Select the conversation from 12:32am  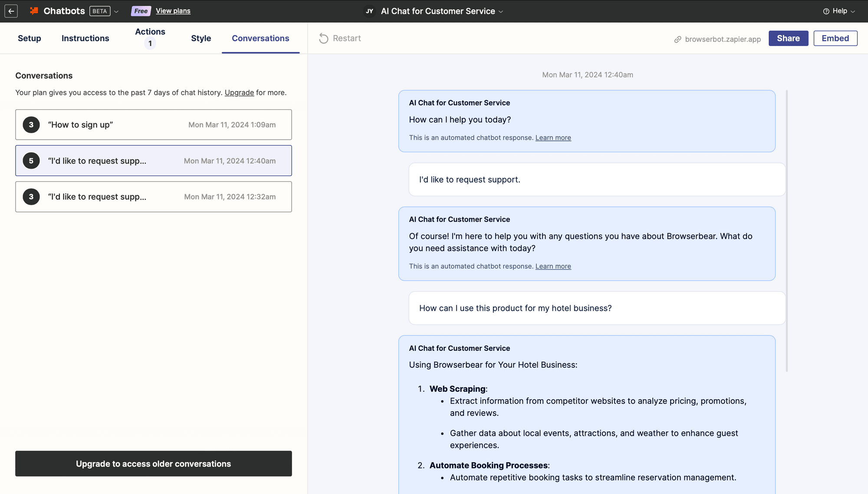coord(153,196)
